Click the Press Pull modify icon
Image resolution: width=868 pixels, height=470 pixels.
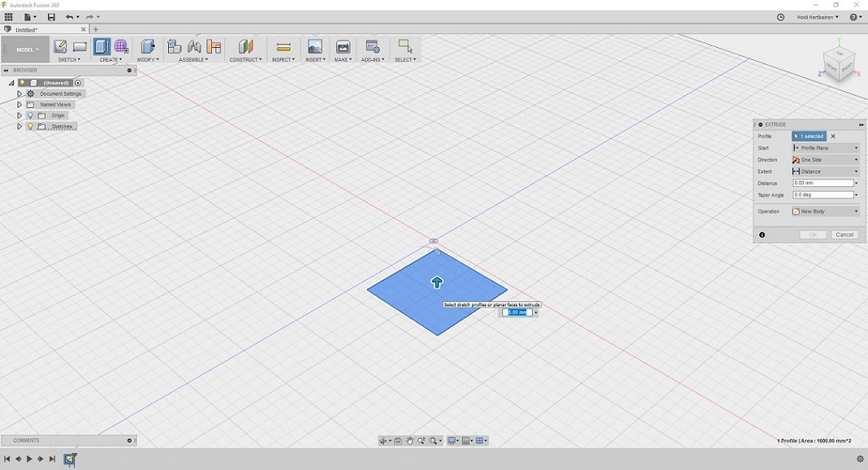(147, 46)
